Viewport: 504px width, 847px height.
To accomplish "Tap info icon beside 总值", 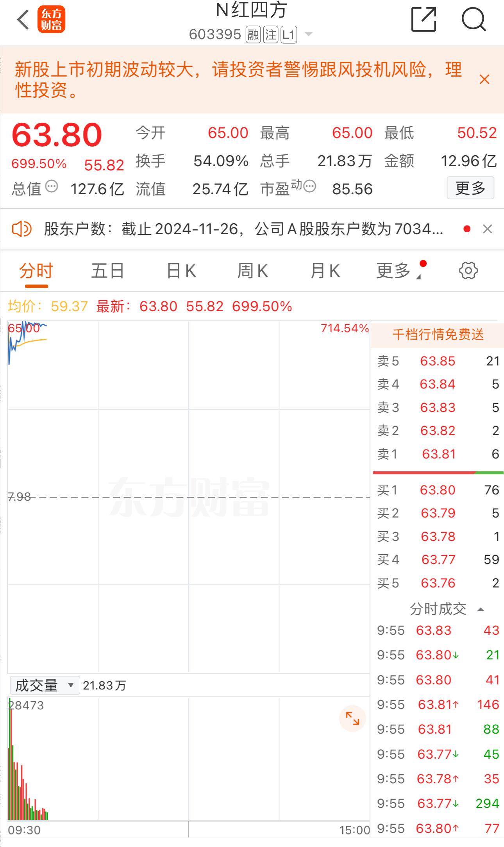I will (52, 186).
